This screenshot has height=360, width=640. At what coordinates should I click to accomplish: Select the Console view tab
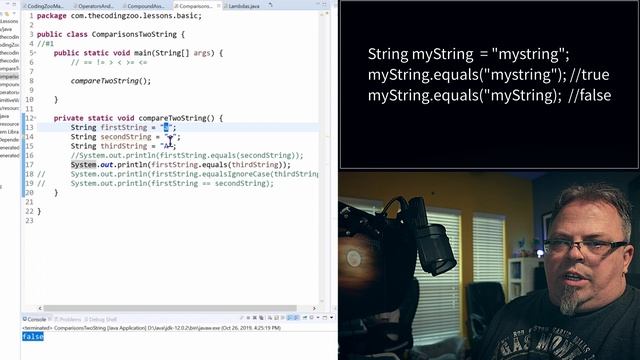(x=34, y=319)
